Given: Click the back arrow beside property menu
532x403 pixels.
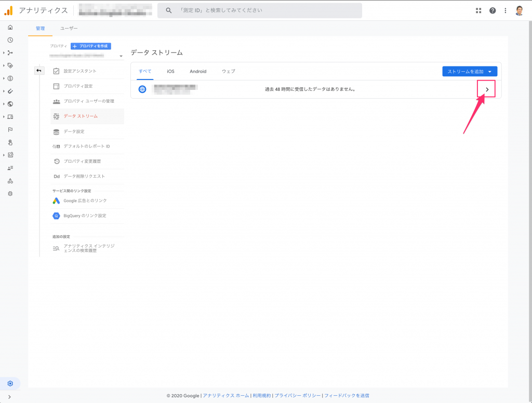Looking at the screenshot, I should [39, 71].
